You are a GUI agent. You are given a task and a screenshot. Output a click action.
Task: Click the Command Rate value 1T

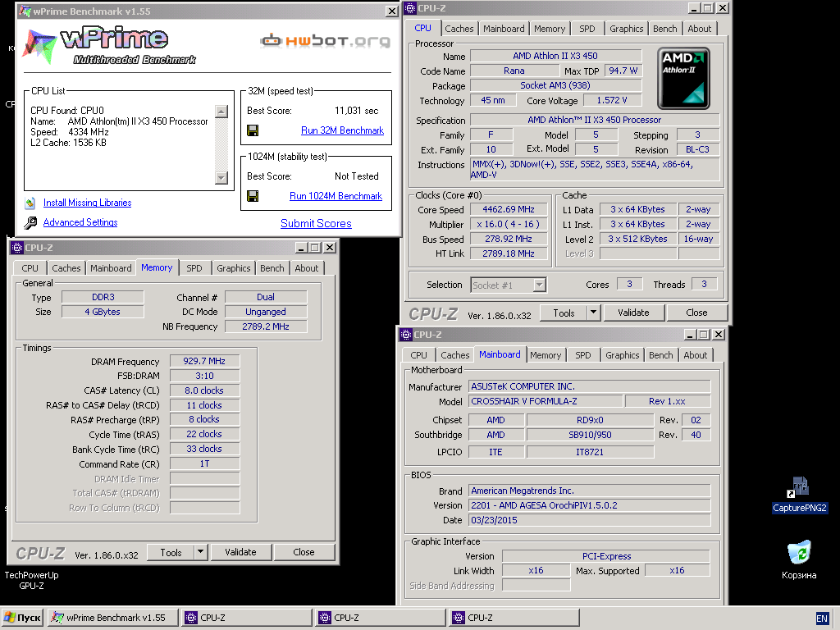pos(204,463)
